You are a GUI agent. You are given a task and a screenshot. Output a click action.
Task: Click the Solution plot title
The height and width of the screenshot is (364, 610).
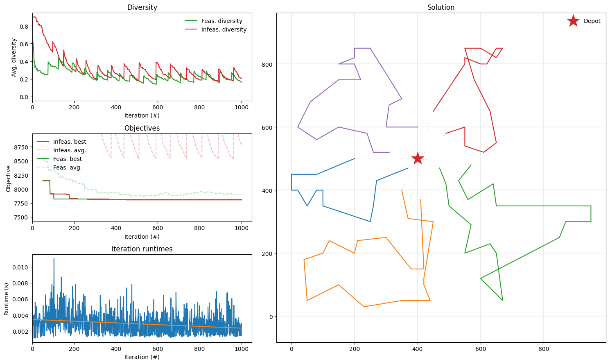441,7
